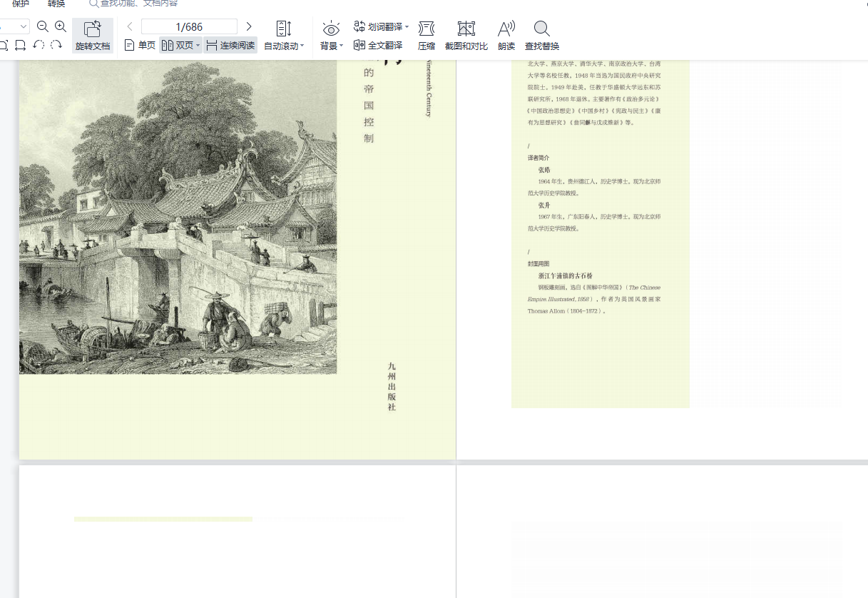Click the translator name 张皓
Viewport: 868px width, 598px height.
544,170
